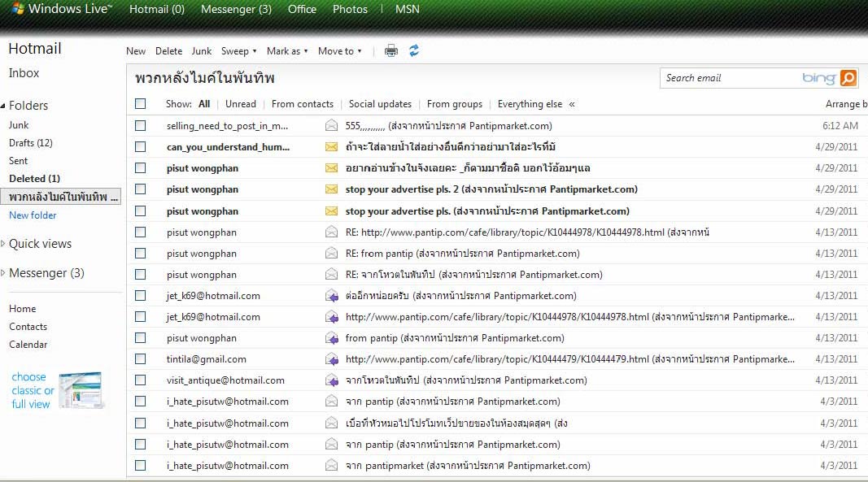The width and height of the screenshot is (868, 482).
Task: Click the Bing search button icon
Action: [x=848, y=78]
